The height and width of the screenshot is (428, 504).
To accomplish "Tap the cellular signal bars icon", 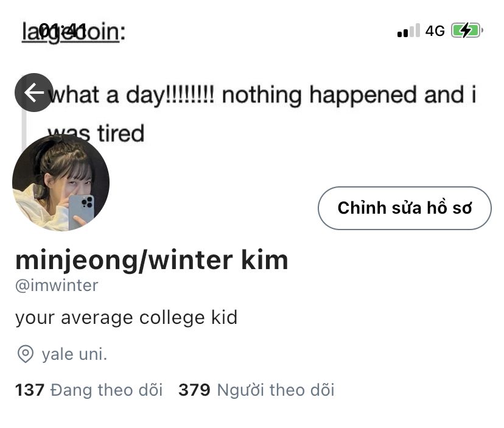I will point(408,30).
